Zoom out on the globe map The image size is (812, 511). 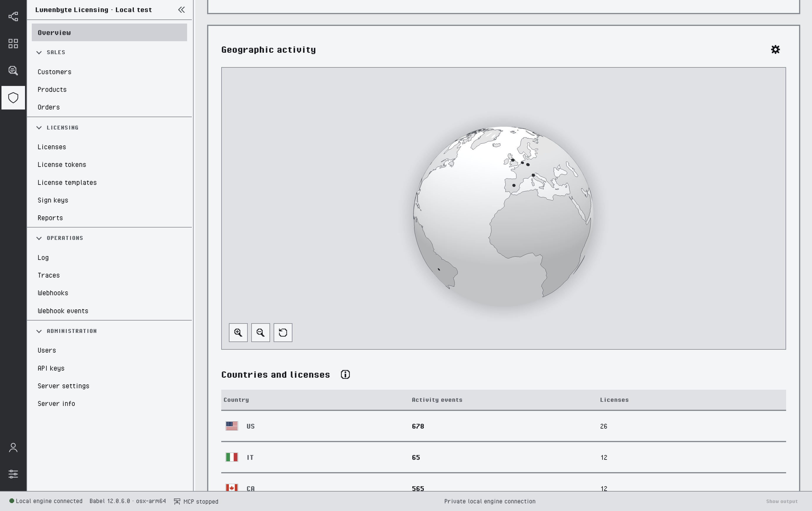tap(260, 333)
